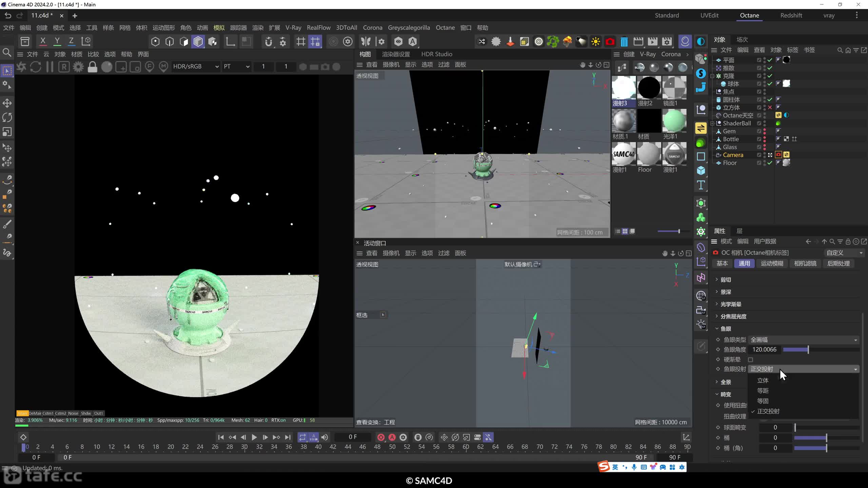
Task: Open the HDR/sRGB color space dropdown
Action: click(196, 66)
